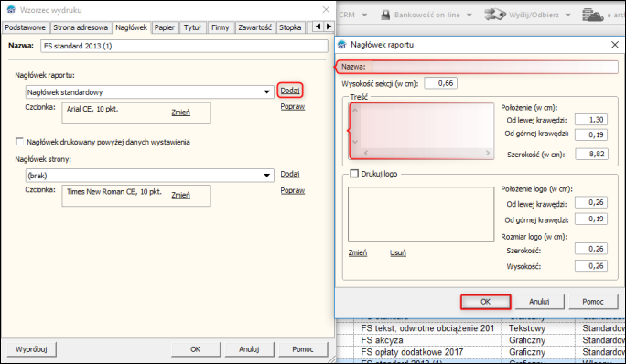
Task: Click the Szerokość field showing 8,82
Action: click(x=591, y=154)
